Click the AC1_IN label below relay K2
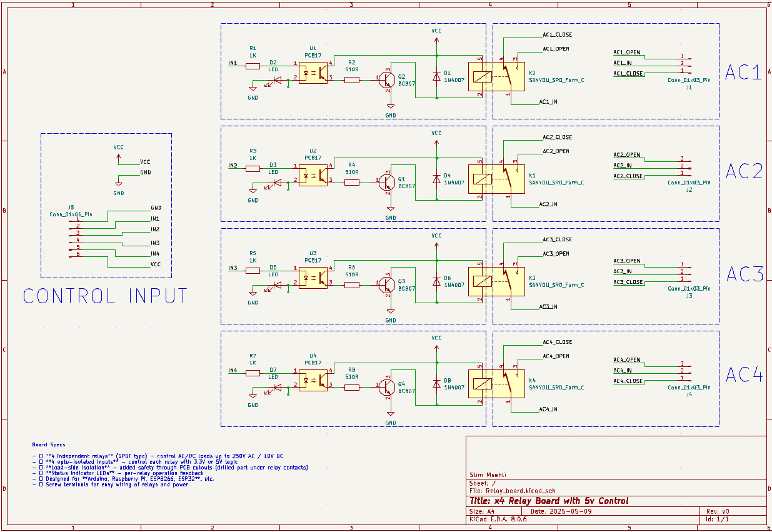Image resolution: width=772 pixels, height=532 pixels. click(x=548, y=102)
